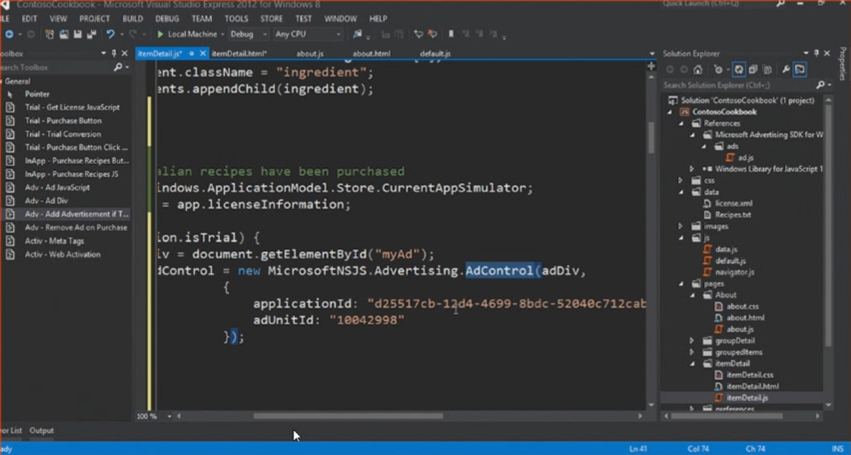Open the Output panel tab
The height and width of the screenshot is (455, 851).
click(42, 430)
